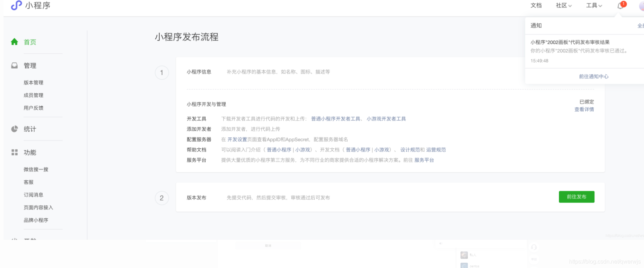Screen dimensions: 644x268
Task: Select 功能 section in sidebar
Action: click(x=30, y=152)
